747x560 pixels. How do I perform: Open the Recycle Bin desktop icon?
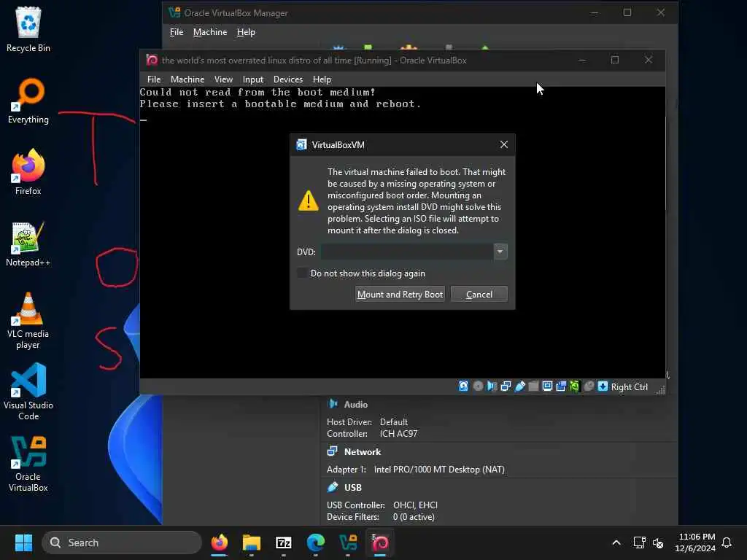[x=28, y=29]
